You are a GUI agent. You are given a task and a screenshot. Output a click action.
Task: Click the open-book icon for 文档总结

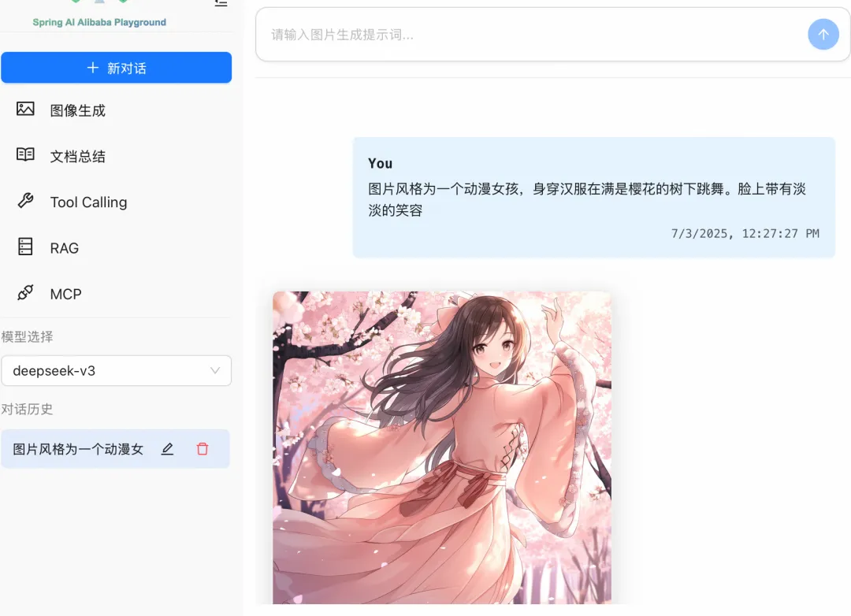[25, 154]
